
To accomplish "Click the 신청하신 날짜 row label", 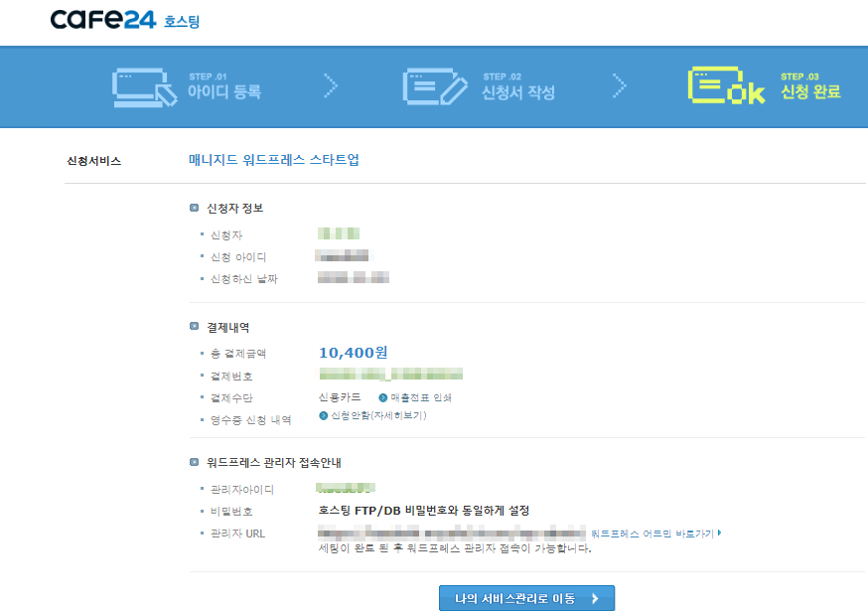I will [x=243, y=279].
